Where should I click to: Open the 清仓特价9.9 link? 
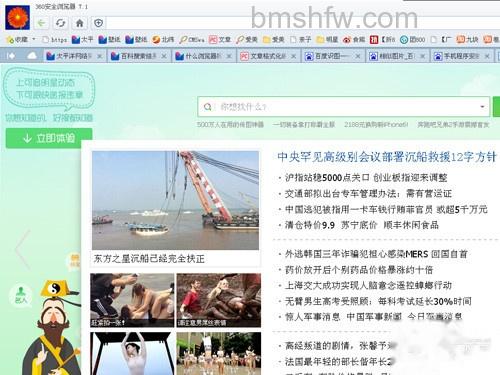(x=310, y=225)
